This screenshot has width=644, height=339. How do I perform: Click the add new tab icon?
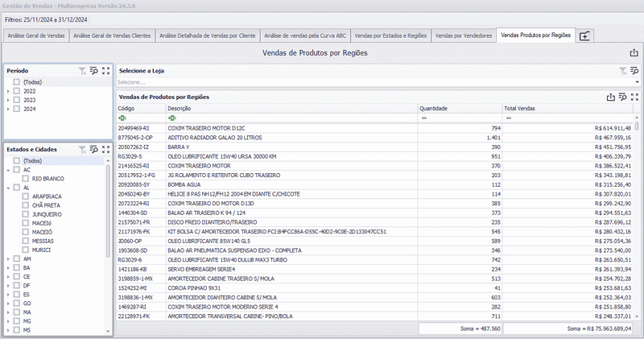[x=584, y=36]
